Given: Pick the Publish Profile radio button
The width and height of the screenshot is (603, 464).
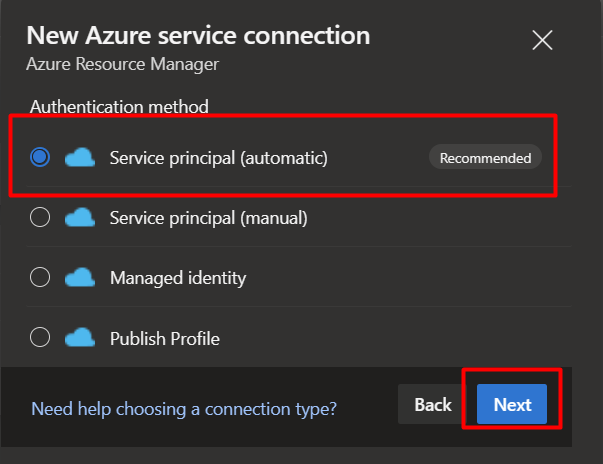Looking at the screenshot, I should click(x=40, y=337).
